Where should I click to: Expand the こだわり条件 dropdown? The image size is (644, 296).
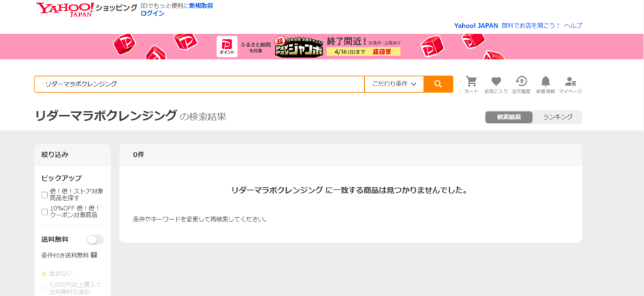coord(394,84)
